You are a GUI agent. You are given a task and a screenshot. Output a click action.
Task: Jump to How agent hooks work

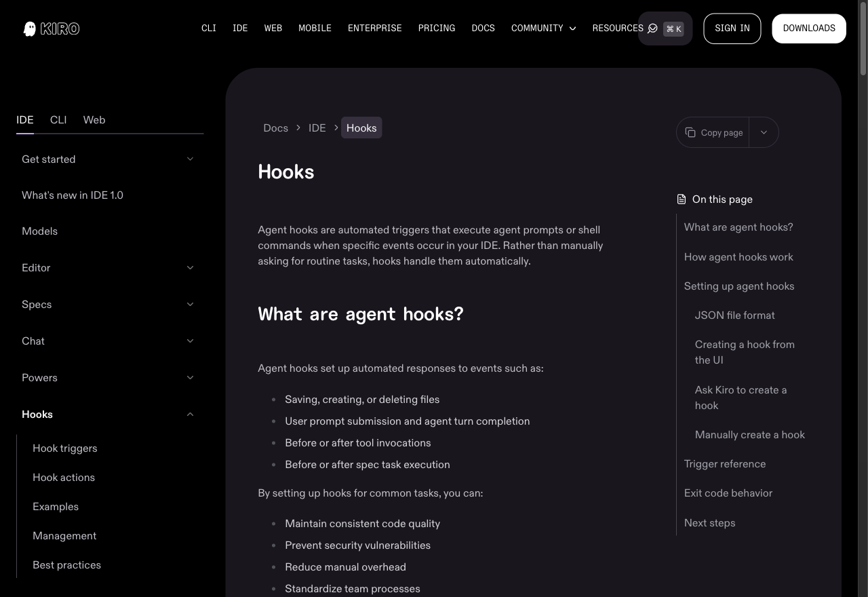pyautogui.click(x=738, y=257)
